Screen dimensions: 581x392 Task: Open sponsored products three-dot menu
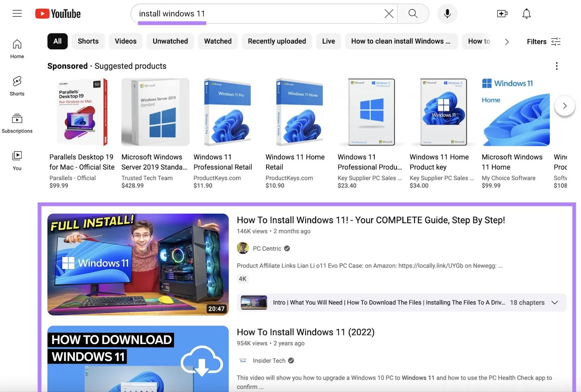point(557,66)
